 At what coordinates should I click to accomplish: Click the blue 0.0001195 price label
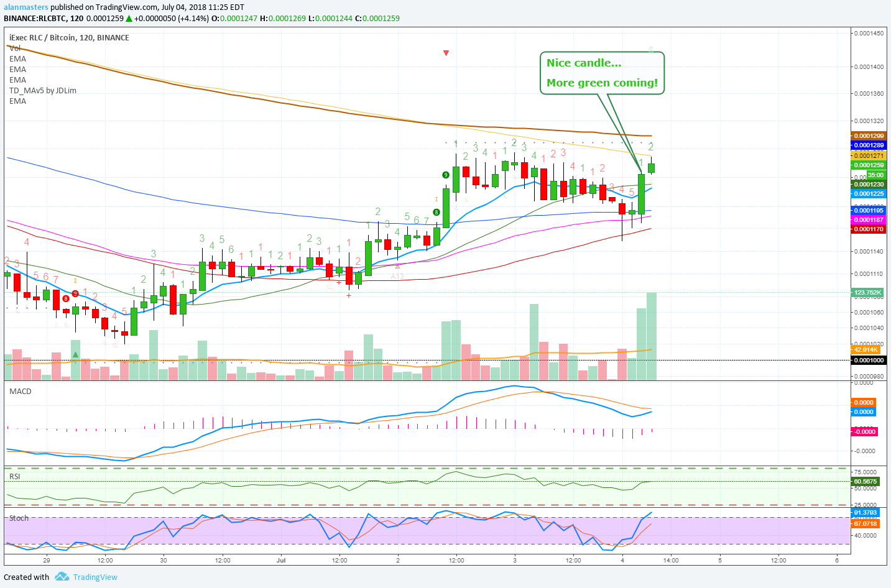(x=868, y=210)
